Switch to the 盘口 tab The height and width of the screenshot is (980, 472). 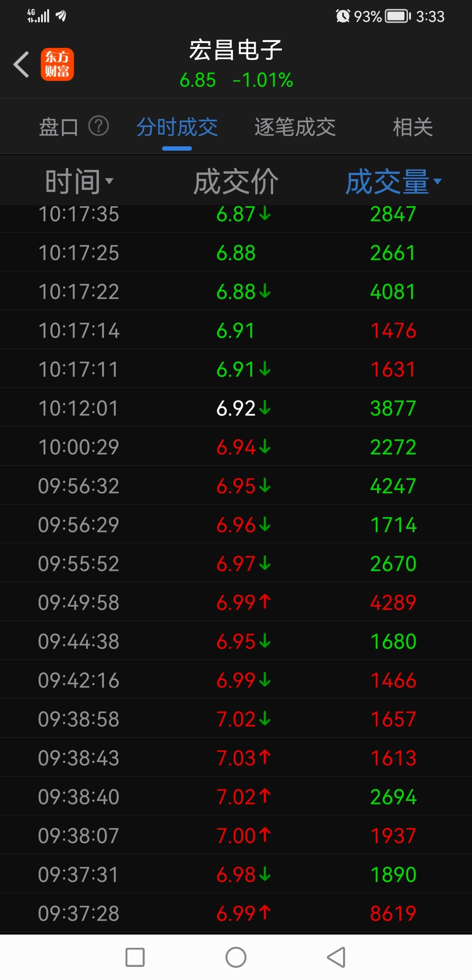tap(59, 127)
